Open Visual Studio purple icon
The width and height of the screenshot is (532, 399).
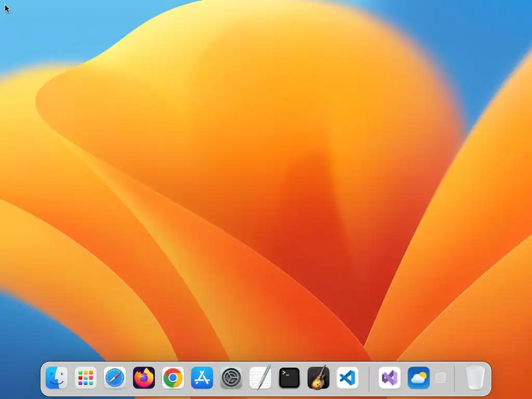pos(390,377)
